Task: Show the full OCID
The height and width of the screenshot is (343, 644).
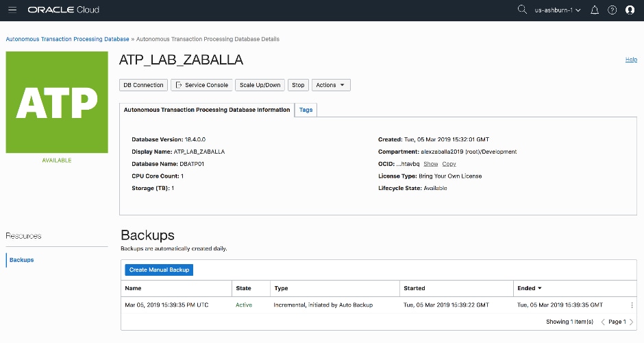Action: click(430, 164)
